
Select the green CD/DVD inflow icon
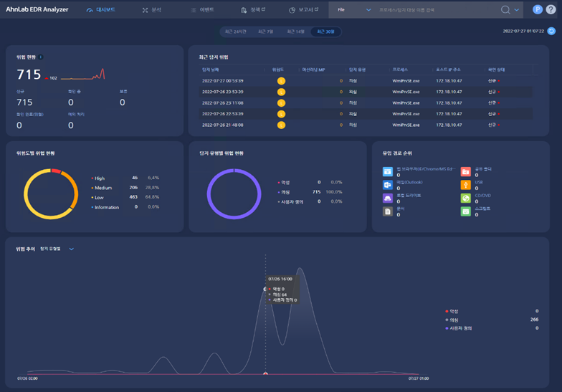pos(466,198)
